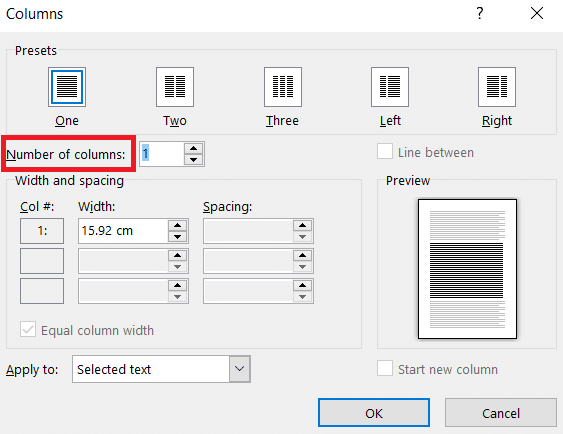
Task: Click the column 1 Width field 15.92 cm
Action: coord(123,231)
